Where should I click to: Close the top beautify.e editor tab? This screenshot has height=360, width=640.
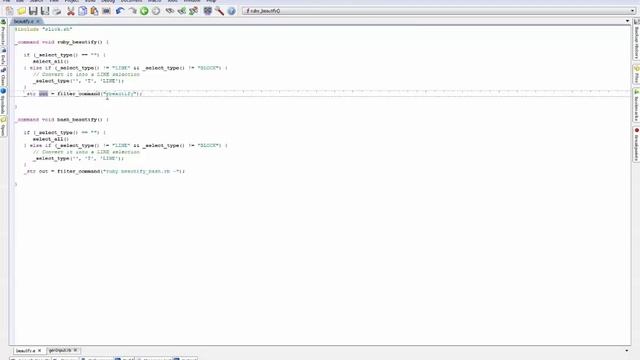point(38,21)
